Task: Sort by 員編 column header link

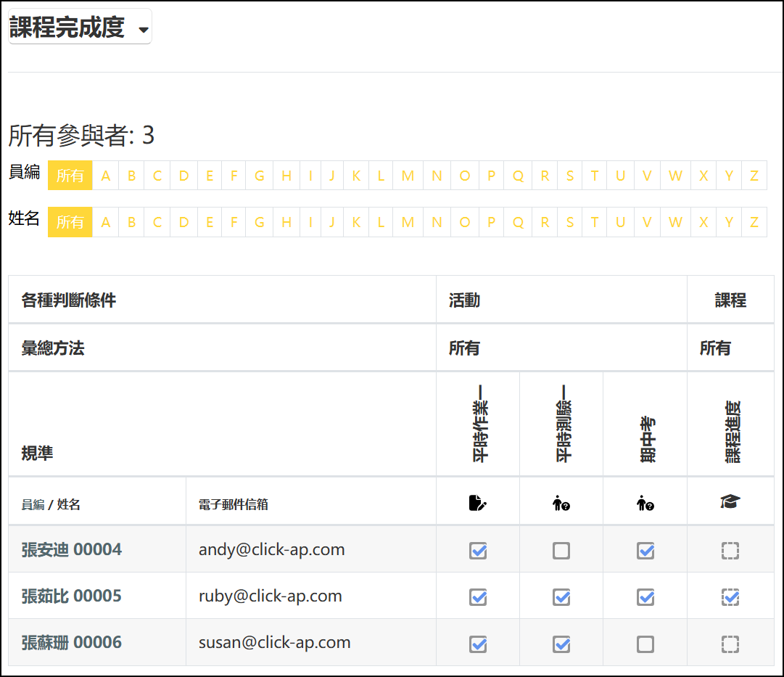Action: point(33,504)
